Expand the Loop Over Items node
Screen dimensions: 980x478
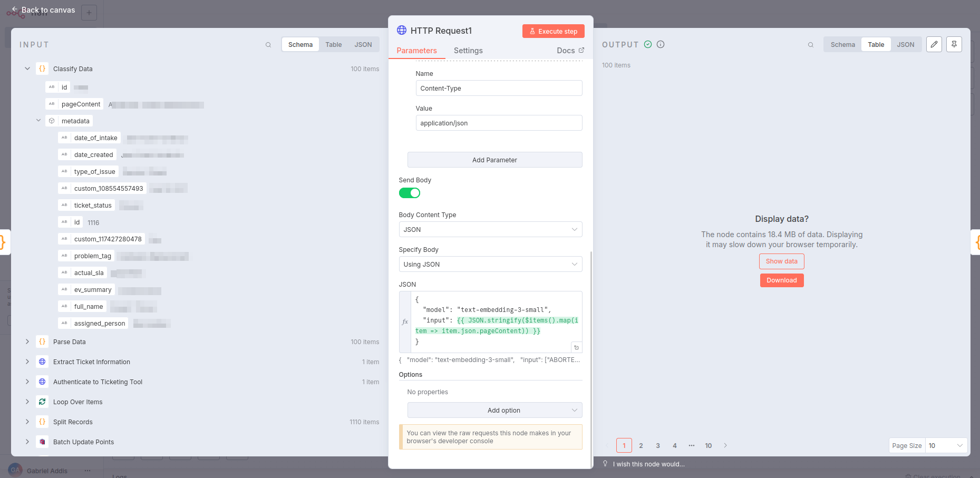(27, 402)
